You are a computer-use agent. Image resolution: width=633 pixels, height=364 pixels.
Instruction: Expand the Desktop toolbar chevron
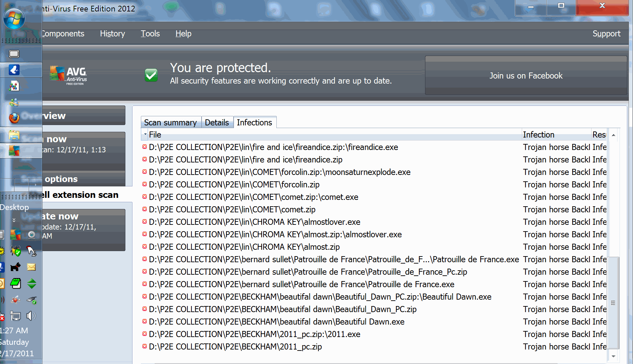(x=14, y=220)
